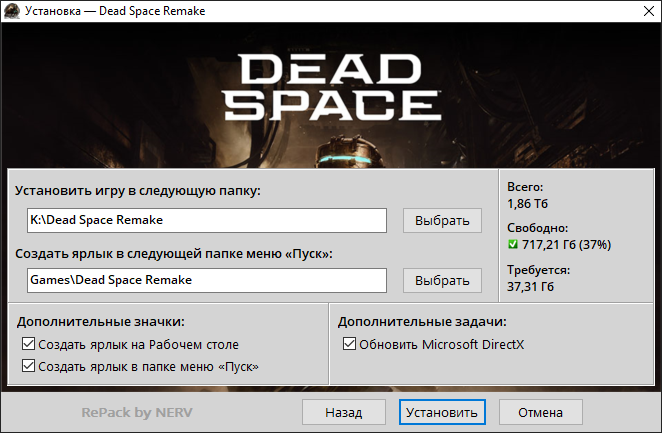This screenshot has height=433, width=662.
Task: Toggle "Создать ярлык на Рабочем столе" checkbox
Action: click(28, 345)
